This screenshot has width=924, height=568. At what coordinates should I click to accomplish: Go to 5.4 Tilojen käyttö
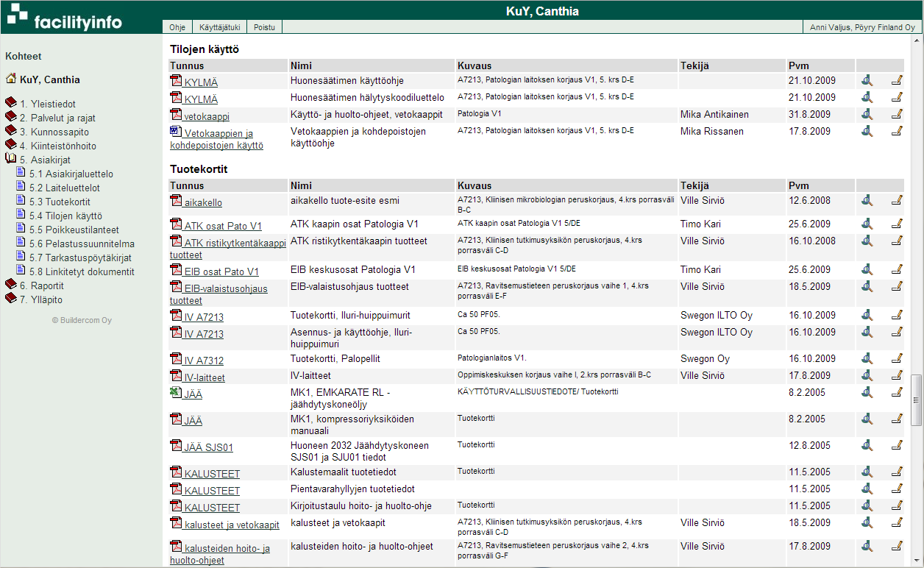(66, 216)
